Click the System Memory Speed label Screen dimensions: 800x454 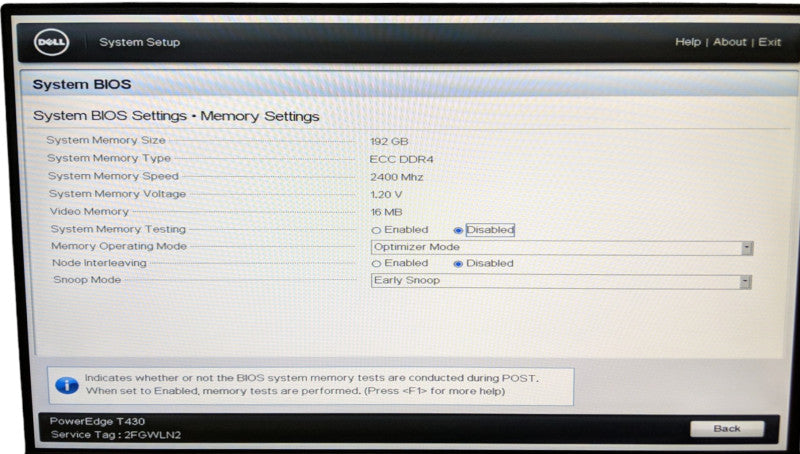113,176
